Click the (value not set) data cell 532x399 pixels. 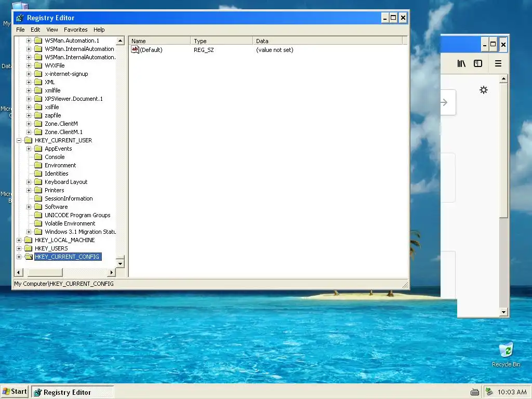274,50
